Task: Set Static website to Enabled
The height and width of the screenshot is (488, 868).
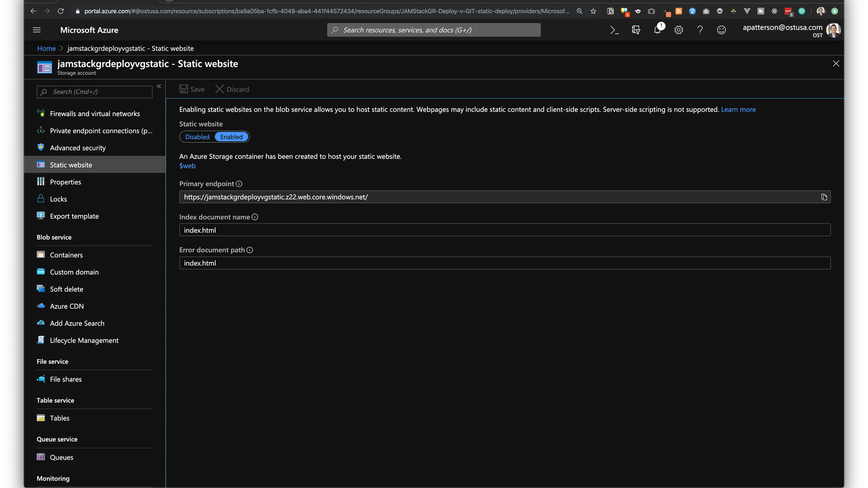Action: click(x=231, y=137)
